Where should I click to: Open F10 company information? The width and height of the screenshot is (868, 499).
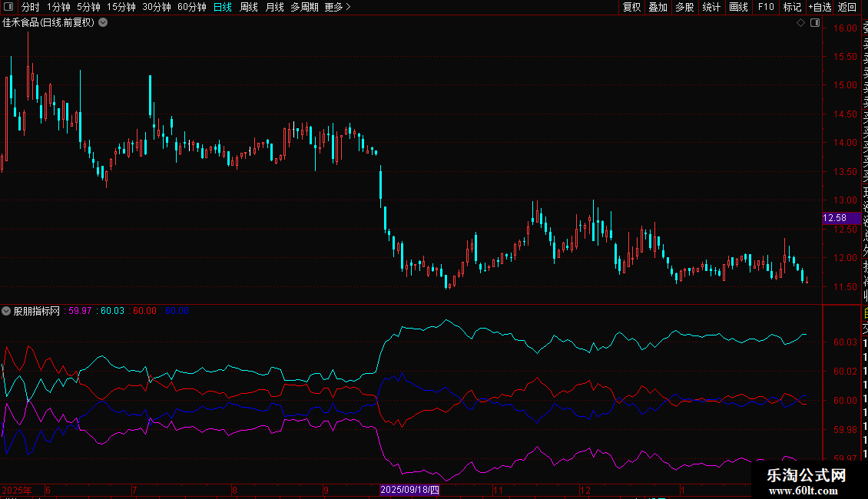[x=766, y=7]
